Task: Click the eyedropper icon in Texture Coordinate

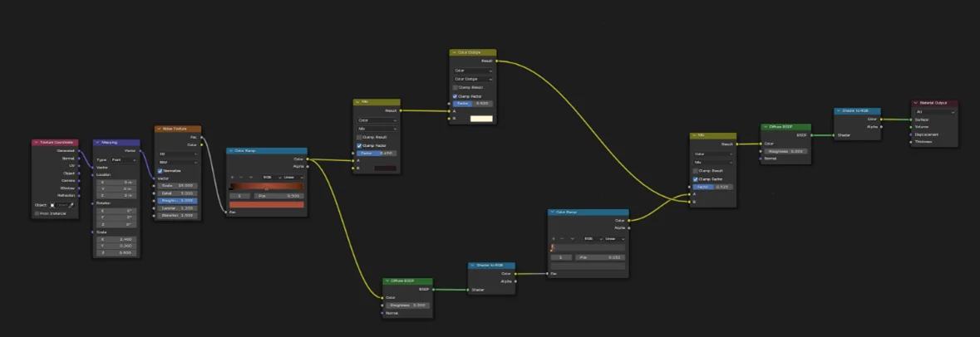Action: point(71,204)
